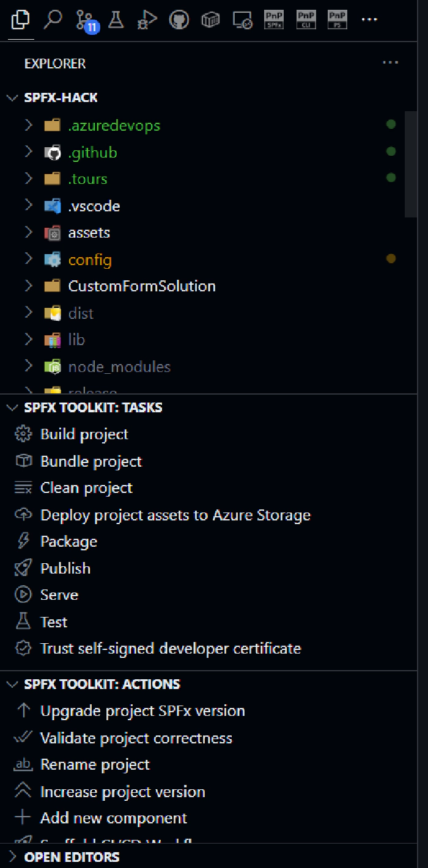Expand the .azuredevops folder
Viewport: 428px width, 868px height.
tap(114, 125)
